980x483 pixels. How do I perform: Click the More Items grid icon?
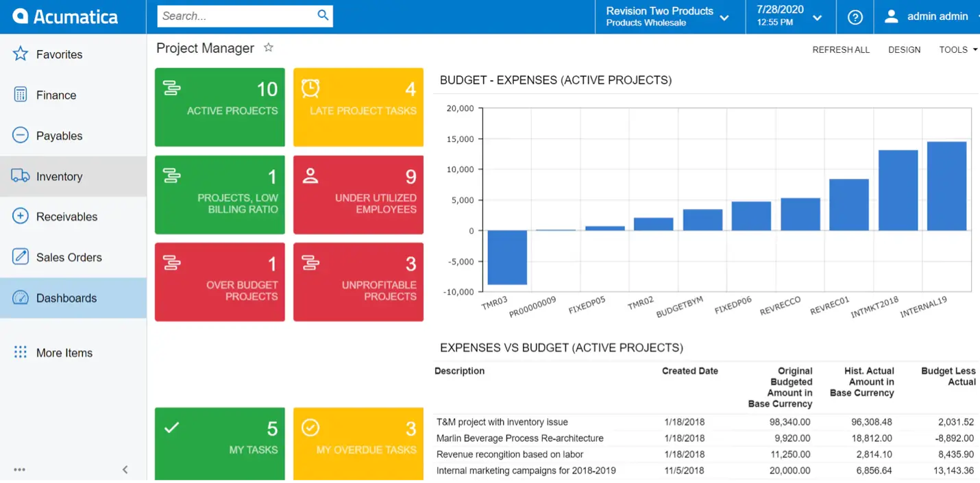[x=19, y=352]
